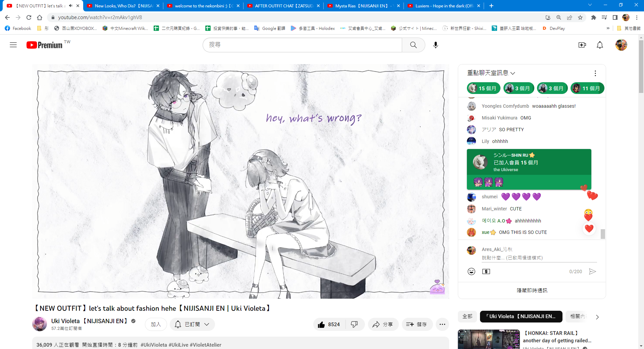The image size is (644, 349).
Task: Show more bookmarks overflow chevron
Action: (608, 29)
